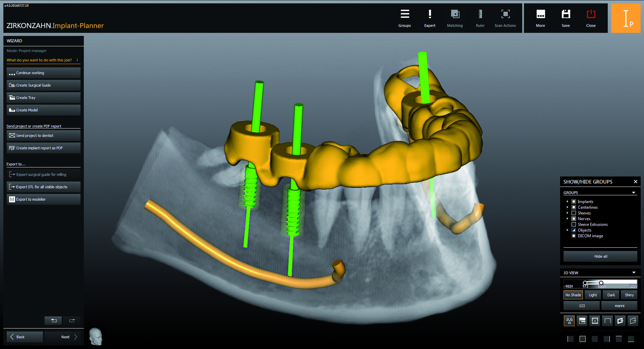Open Scan Actions toolbar item
The width and height of the screenshot is (644, 349).
click(505, 18)
